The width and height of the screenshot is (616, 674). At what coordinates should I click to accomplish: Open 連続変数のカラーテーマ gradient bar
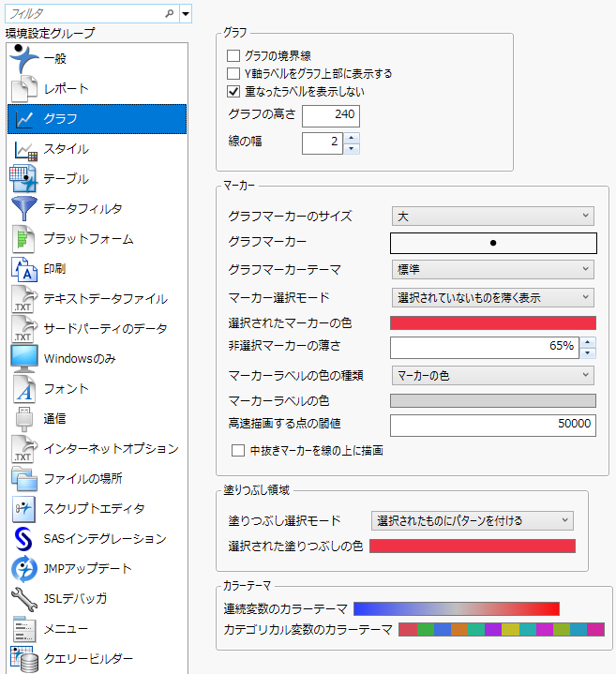click(x=457, y=608)
